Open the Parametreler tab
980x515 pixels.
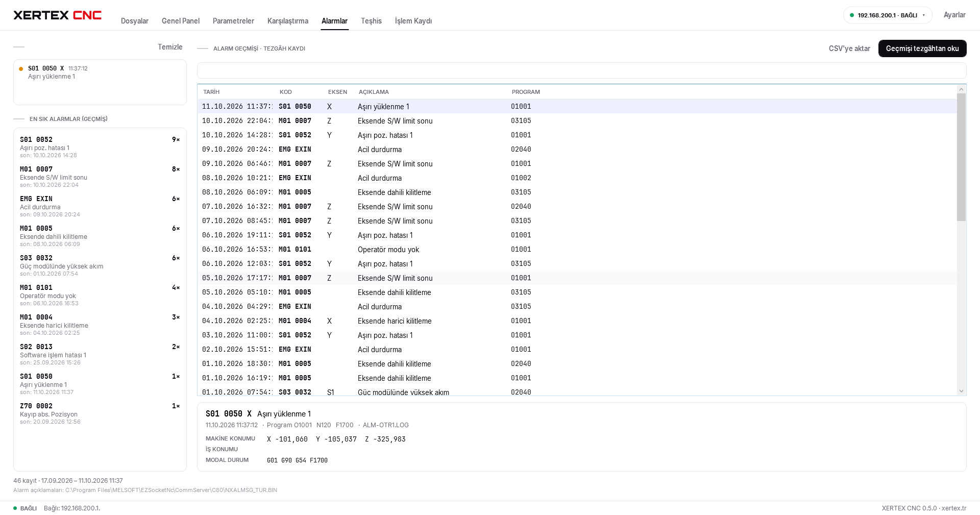(233, 21)
